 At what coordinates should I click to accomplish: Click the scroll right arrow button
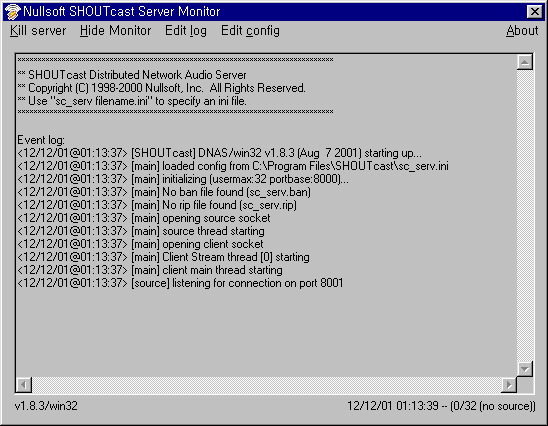[509, 385]
